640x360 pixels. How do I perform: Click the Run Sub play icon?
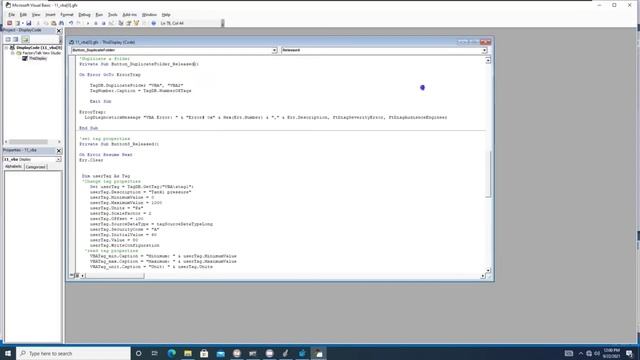click(88, 23)
